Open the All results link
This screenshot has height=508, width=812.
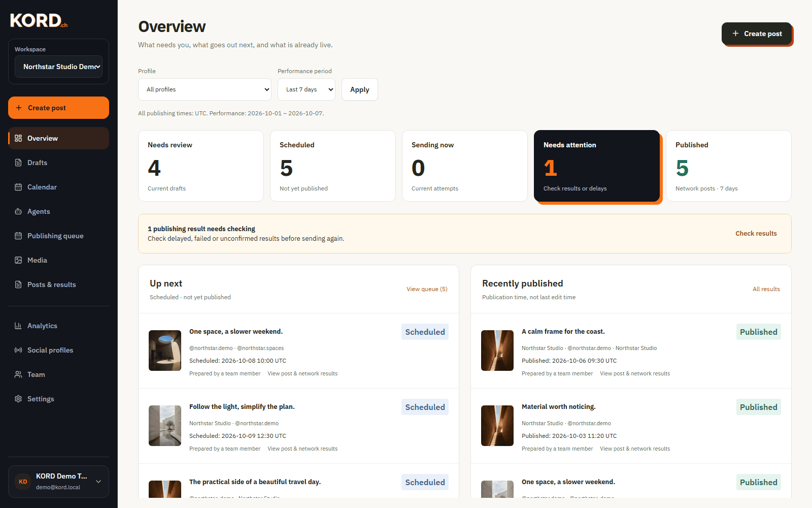[x=766, y=289]
